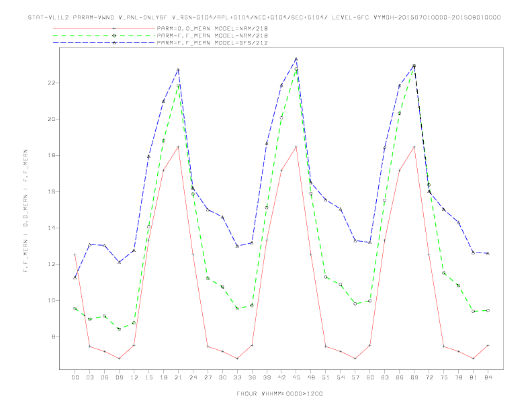Click the chart title line starting STAT=VL1L2
Screen dimensions: 532x411
click(264, 17)
